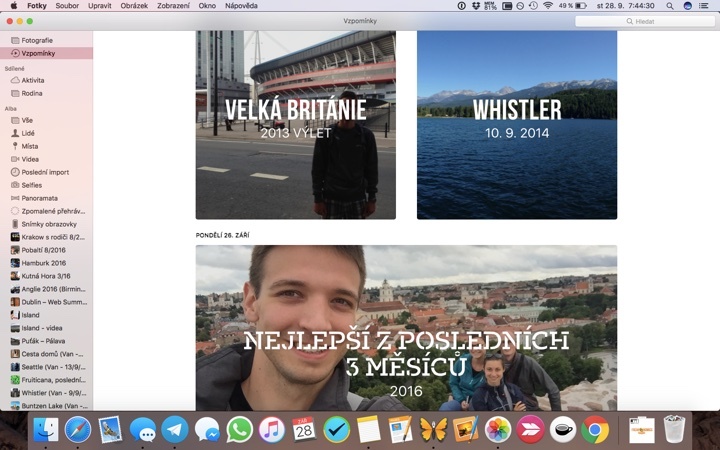Screen dimensions: 720x450
Task: Open Whistler 10. 9. 2014 memory
Action: point(517,125)
